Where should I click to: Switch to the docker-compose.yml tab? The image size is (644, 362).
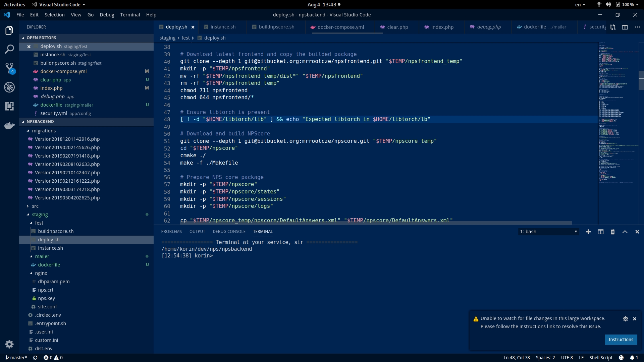point(340,27)
